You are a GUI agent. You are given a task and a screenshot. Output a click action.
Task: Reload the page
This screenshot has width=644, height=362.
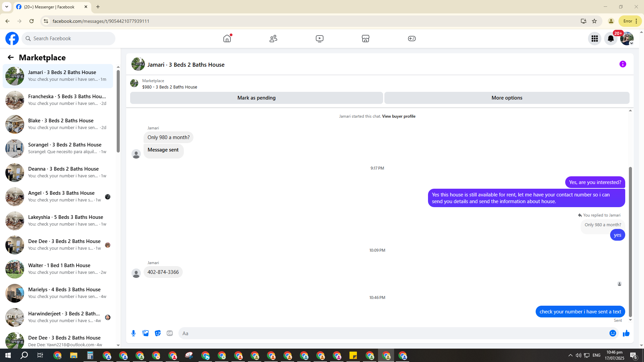pyautogui.click(x=32, y=21)
